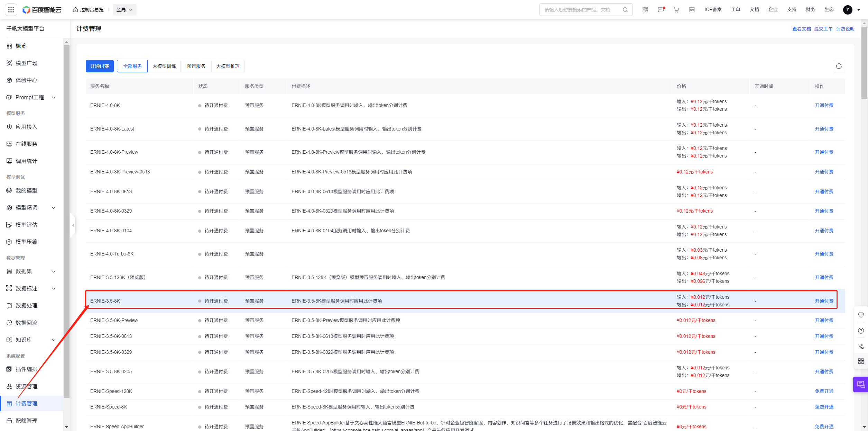The height and width of the screenshot is (431, 868).
Task: Click the language switch icon
Action: (692, 10)
